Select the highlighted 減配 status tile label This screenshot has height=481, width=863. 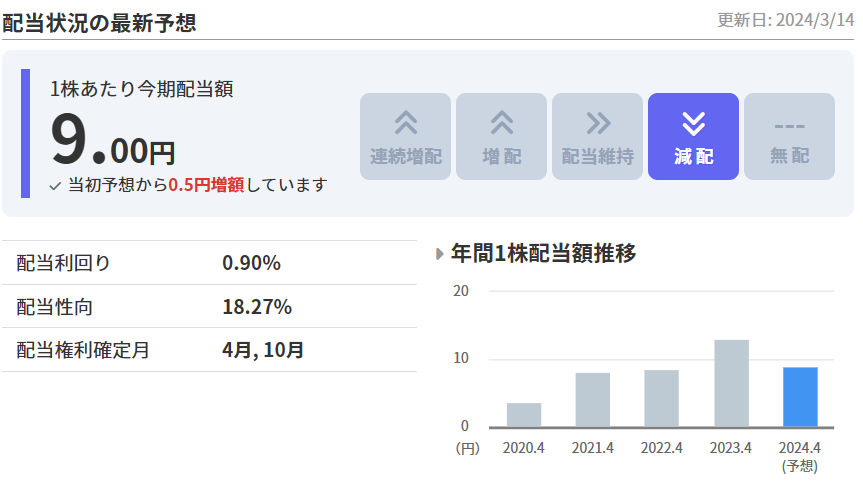tap(693, 157)
